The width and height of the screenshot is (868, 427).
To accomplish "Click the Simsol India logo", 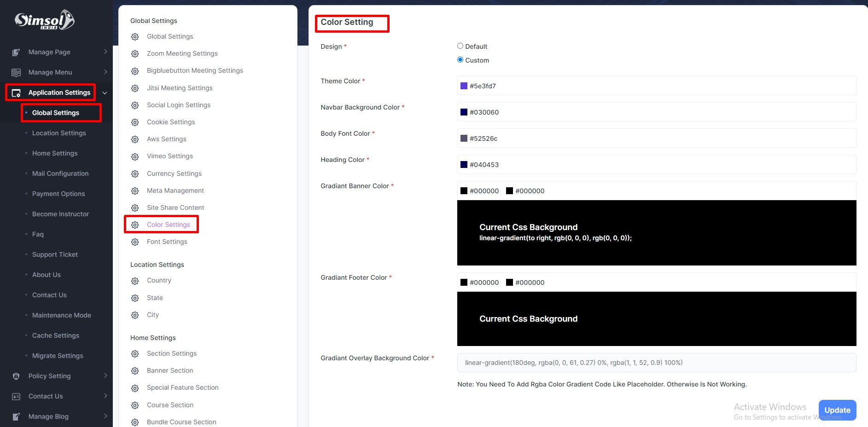I will point(44,20).
